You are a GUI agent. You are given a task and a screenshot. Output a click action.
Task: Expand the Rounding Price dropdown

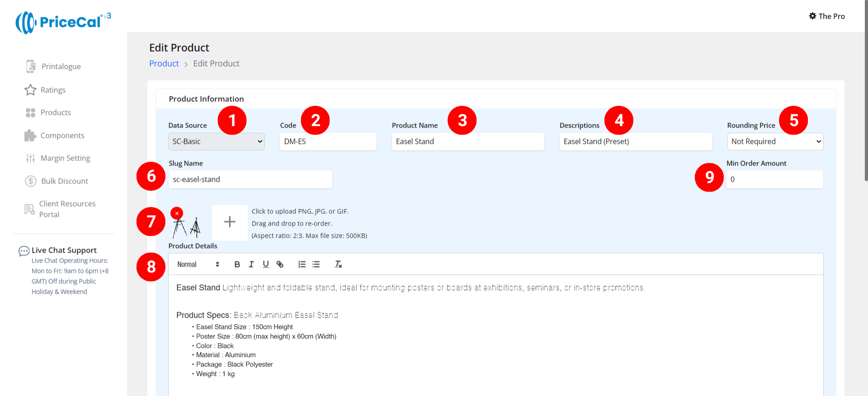point(775,141)
